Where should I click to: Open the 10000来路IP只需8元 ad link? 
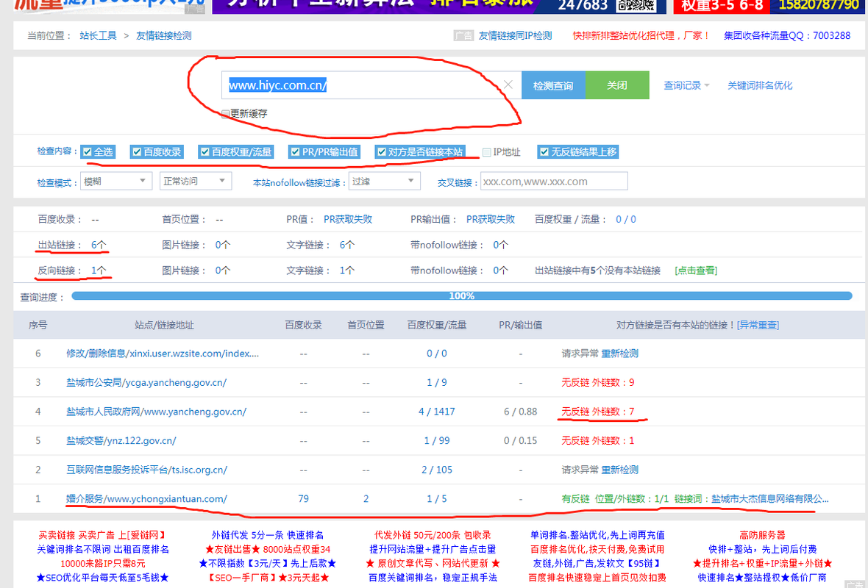pyautogui.click(x=102, y=564)
